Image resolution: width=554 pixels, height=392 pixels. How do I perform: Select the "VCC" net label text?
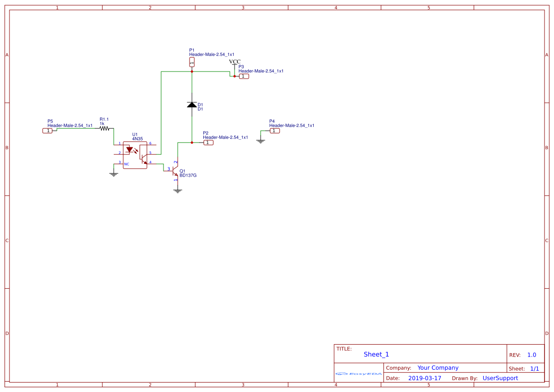[x=235, y=62]
